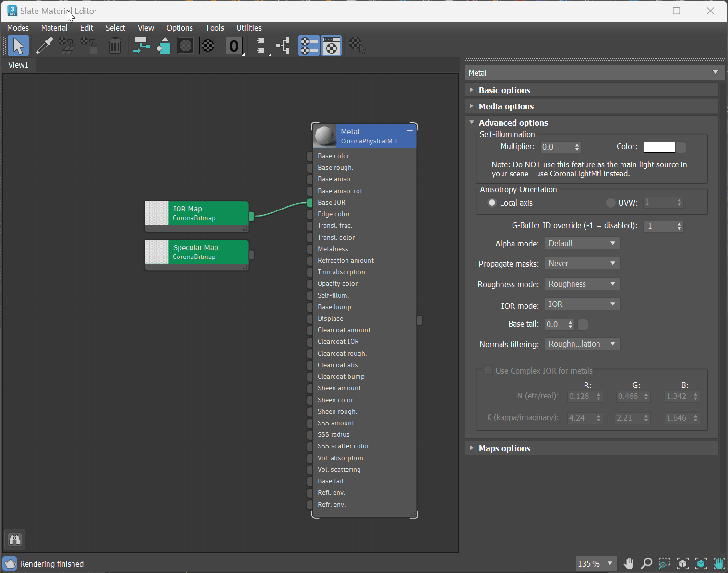This screenshot has width=728, height=573.
Task: Click Base color input socket
Action: 310,156
